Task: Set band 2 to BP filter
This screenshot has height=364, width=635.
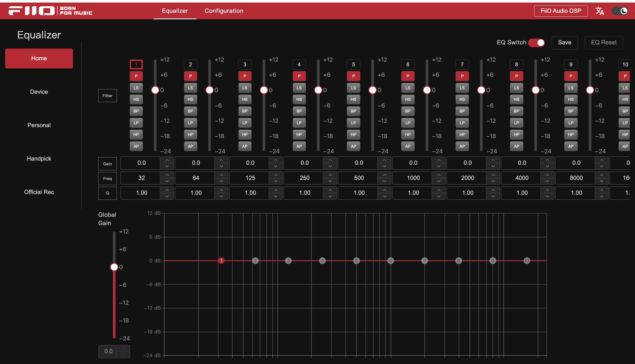Action: coord(190,111)
